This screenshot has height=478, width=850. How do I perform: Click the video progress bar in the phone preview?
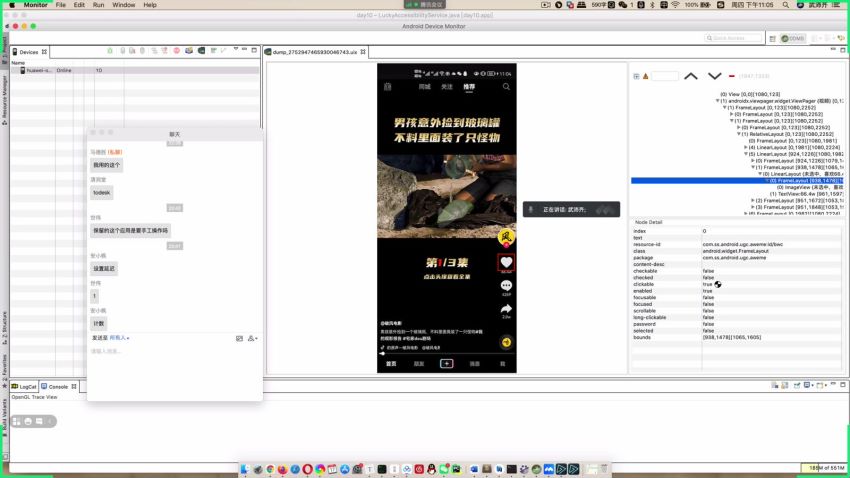click(x=447, y=353)
